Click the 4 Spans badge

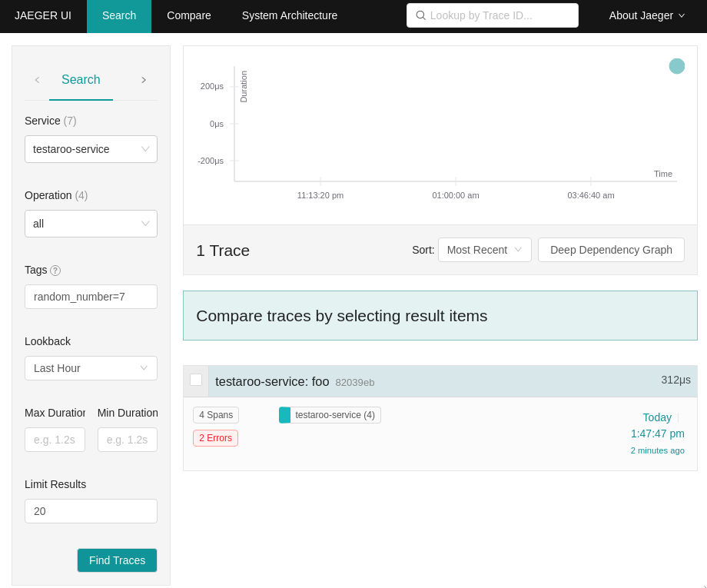[216, 415]
